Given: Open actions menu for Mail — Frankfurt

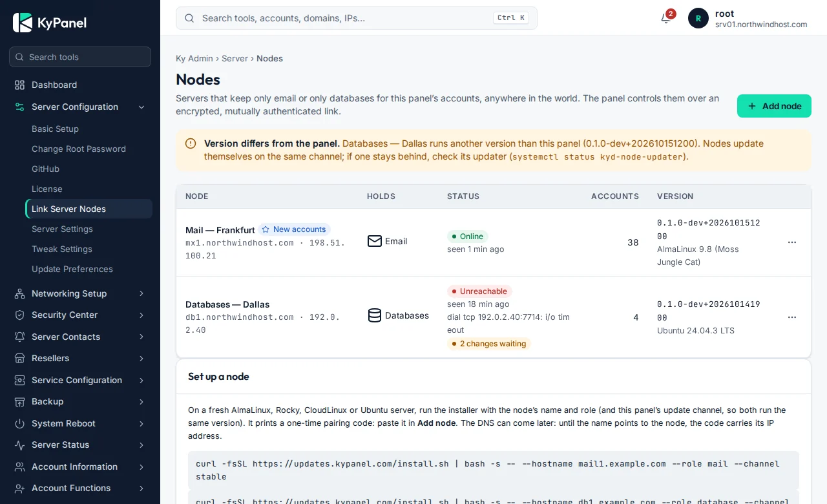Looking at the screenshot, I should (792, 242).
